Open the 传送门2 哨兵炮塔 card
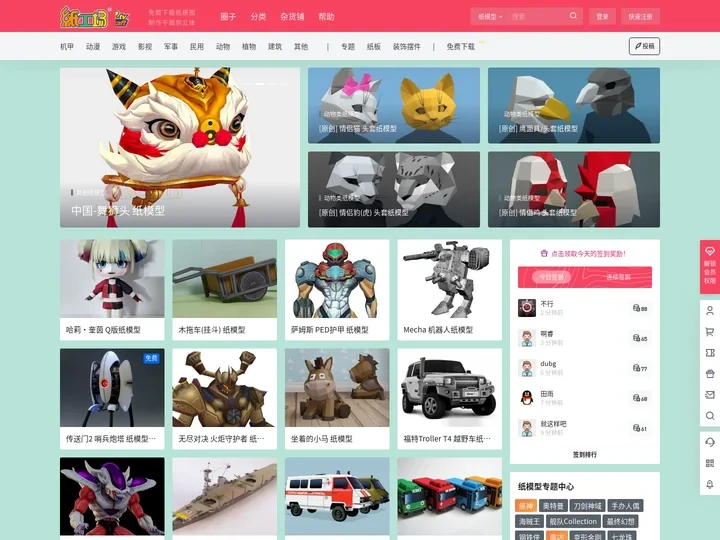Viewport: 720px width, 540px height. (x=112, y=399)
